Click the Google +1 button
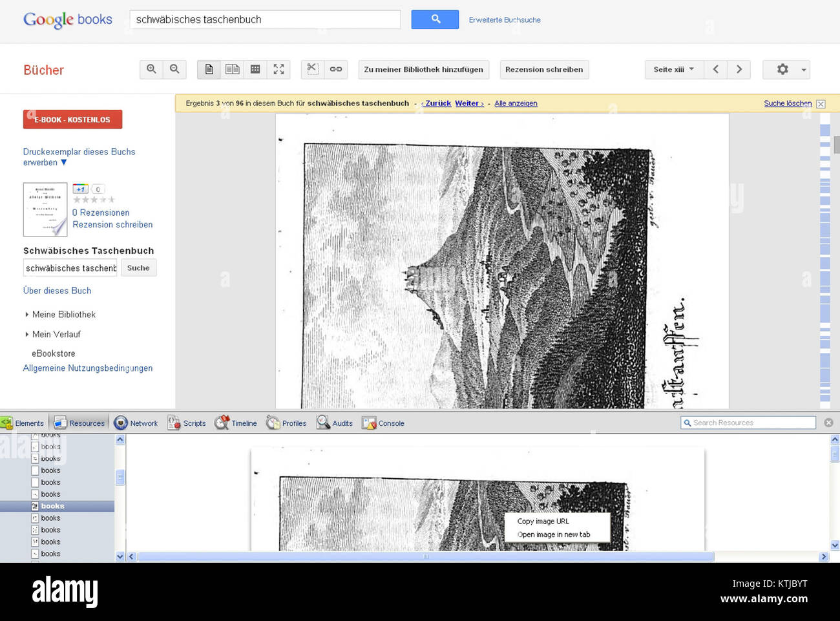The width and height of the screenshot is (840, 621). click(80, 189)
